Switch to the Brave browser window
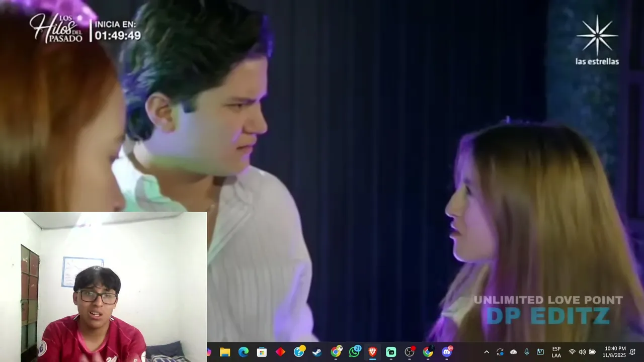Screen dimensions: 644x362 click(372, 352)
